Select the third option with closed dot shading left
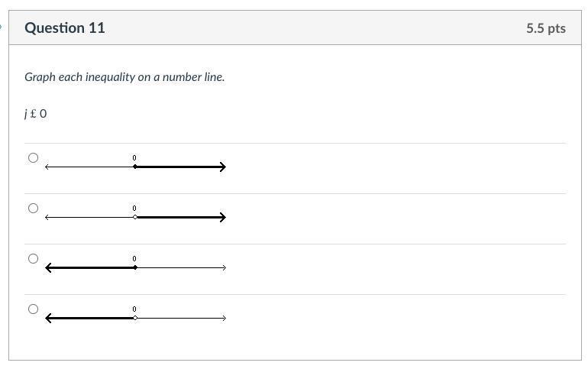This screenshot has width=588, height=369. 33,259
